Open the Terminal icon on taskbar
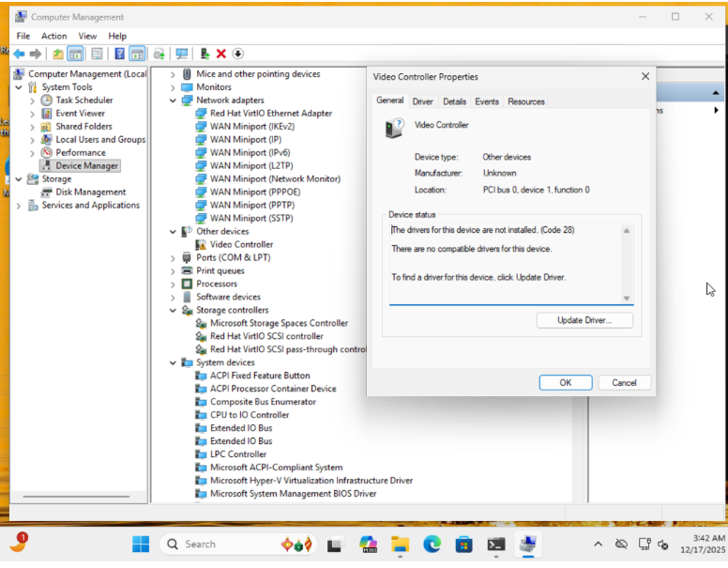Image resolution: width=728 pixels, height=568 pixels. click(496, 545)
